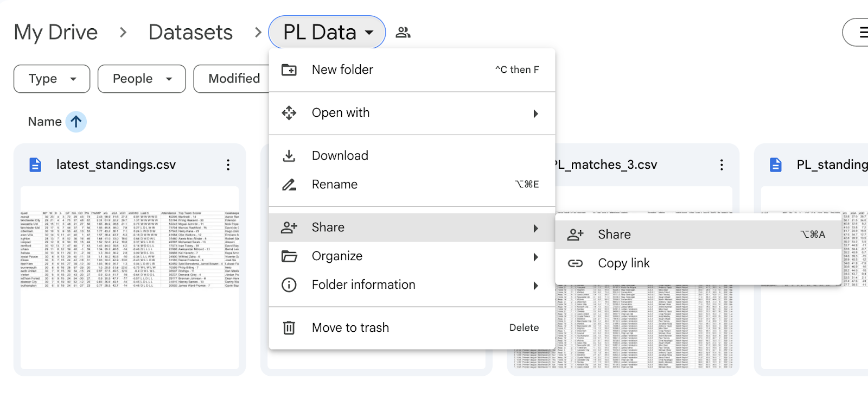Click the New folder icon

[289, 70]
